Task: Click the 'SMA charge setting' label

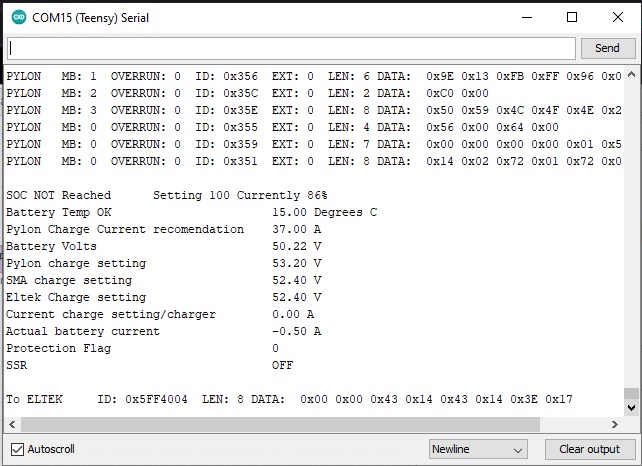Action: (x=69, y=281)
